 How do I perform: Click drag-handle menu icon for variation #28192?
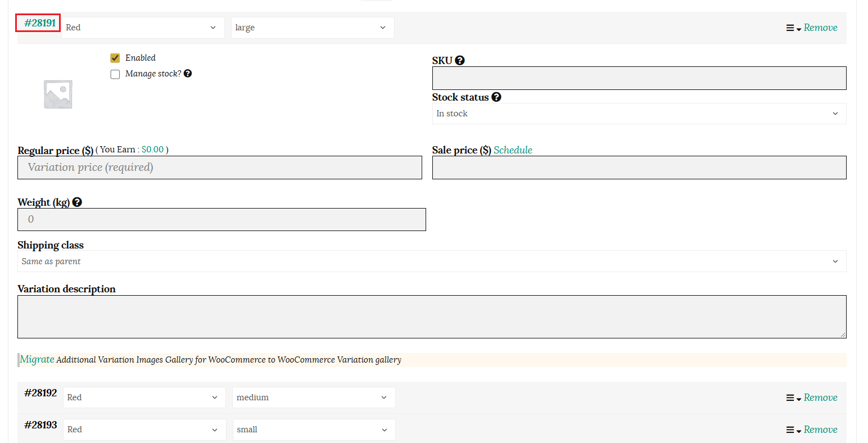point(790,398)
